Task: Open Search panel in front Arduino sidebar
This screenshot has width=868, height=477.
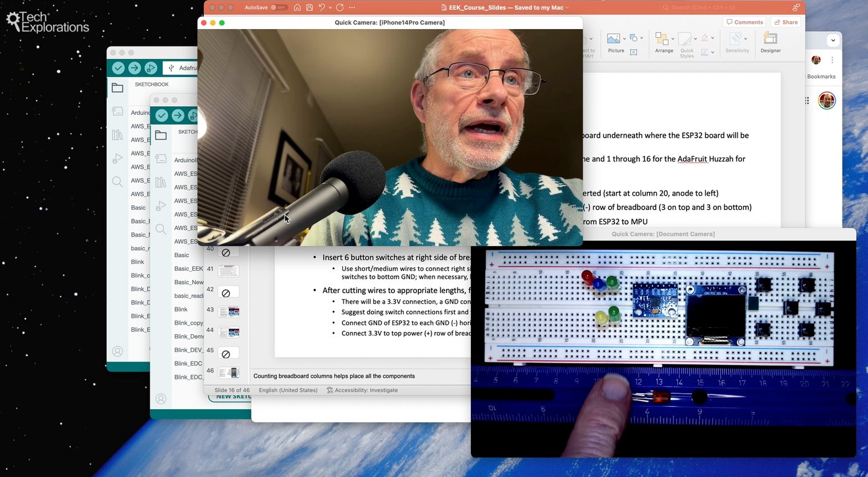Action: [x=161, y=229]
